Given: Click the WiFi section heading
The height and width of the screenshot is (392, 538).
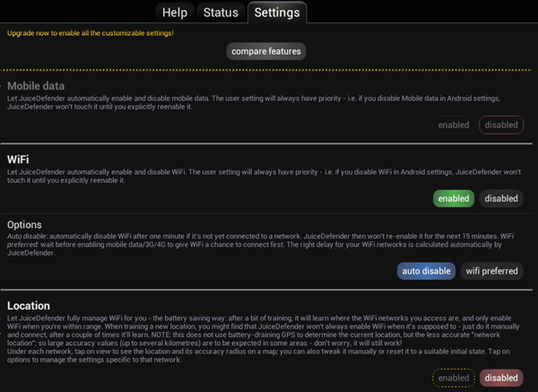Looking at the screenshot, I should coord(18,160).
